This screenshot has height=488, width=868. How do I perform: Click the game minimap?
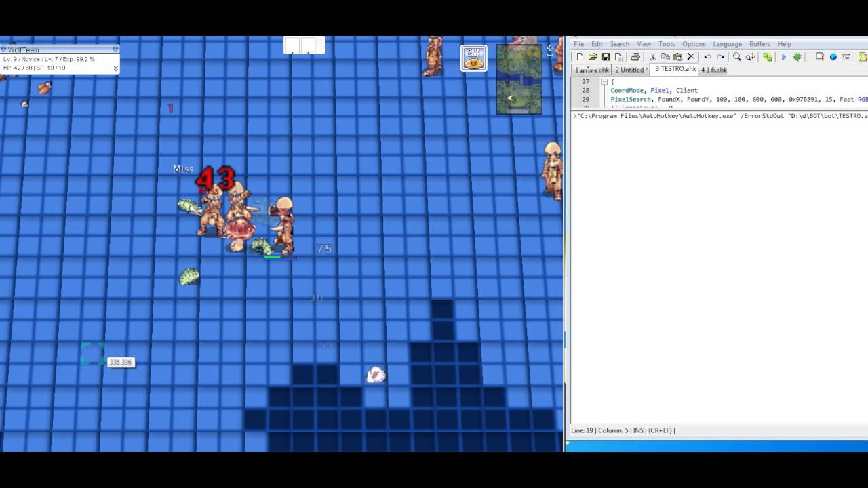[x=519, y=79]
